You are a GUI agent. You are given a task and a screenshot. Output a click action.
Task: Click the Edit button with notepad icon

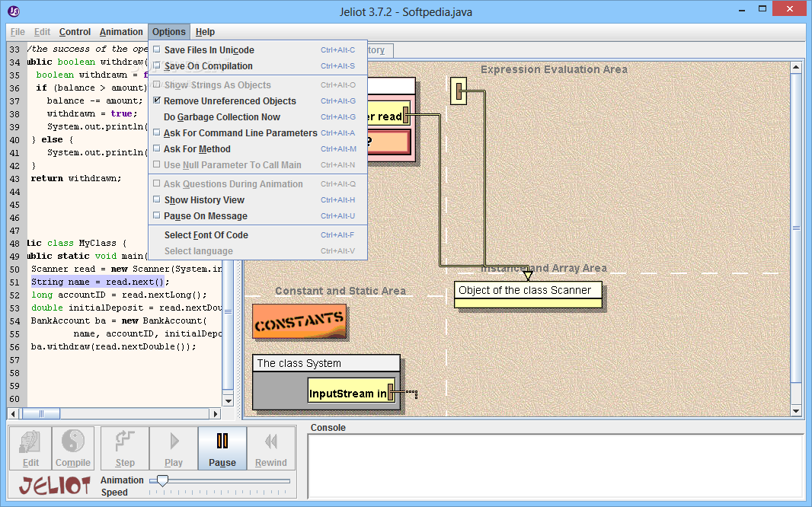coord(30,448)
